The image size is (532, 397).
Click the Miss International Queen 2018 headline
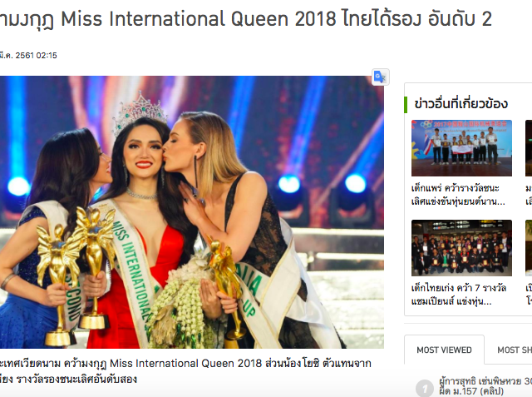tap(246, 18)
